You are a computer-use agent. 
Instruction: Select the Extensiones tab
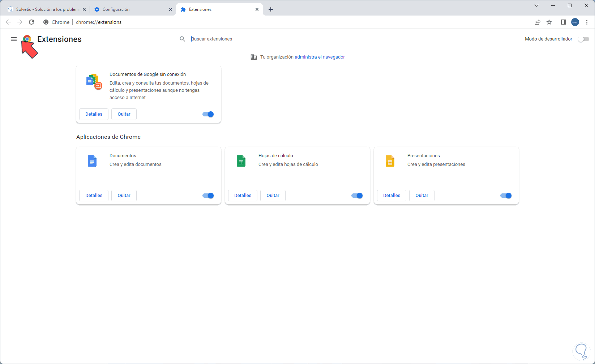click(x=219, y=9)
